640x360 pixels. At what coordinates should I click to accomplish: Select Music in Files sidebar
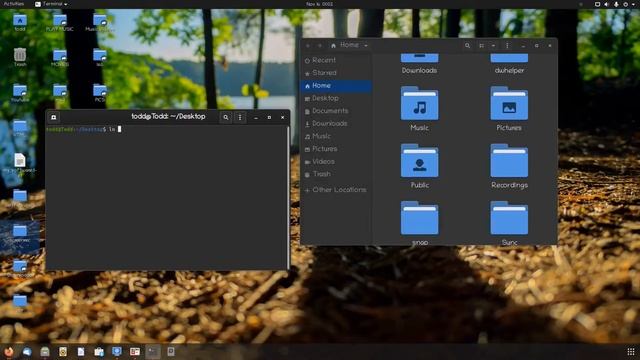point(336,136)
